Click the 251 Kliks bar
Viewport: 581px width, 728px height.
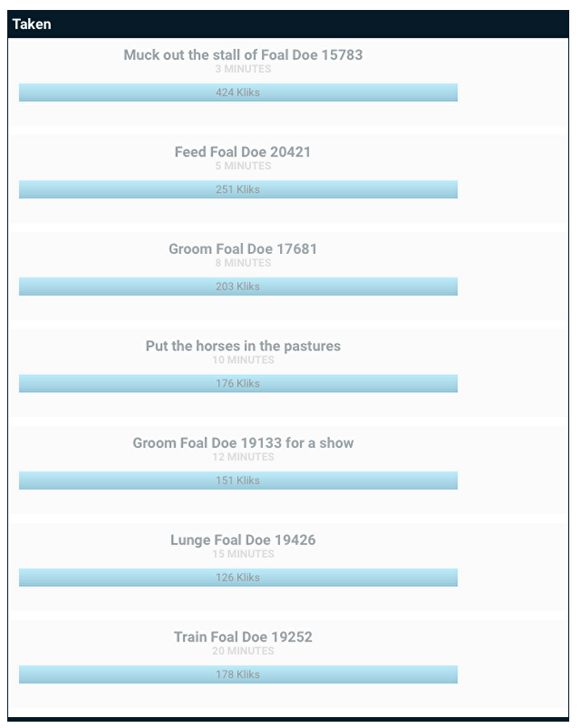point(238,189)
